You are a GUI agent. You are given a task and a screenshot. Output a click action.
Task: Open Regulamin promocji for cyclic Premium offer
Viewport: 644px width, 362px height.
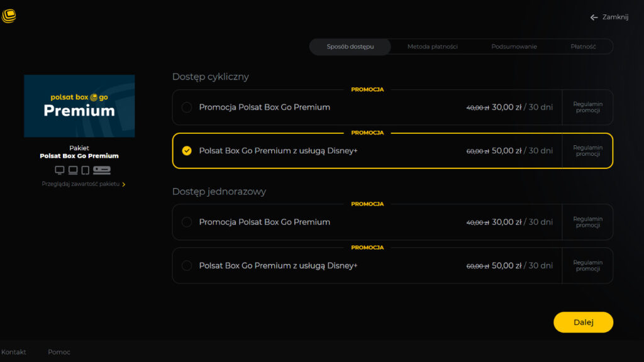point(588,107)
